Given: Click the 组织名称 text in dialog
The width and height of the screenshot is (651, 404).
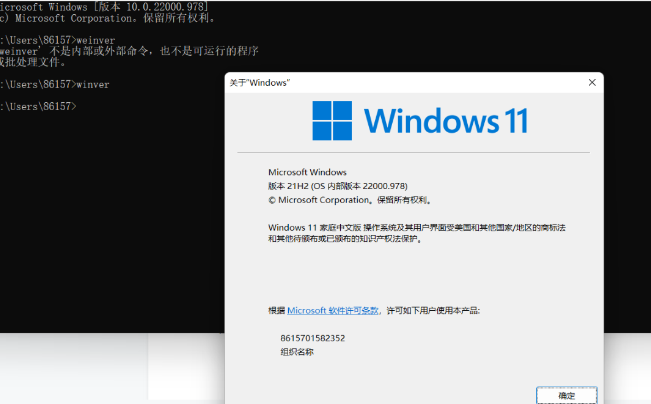Looking at the screenshot, I should click(297, 352).
